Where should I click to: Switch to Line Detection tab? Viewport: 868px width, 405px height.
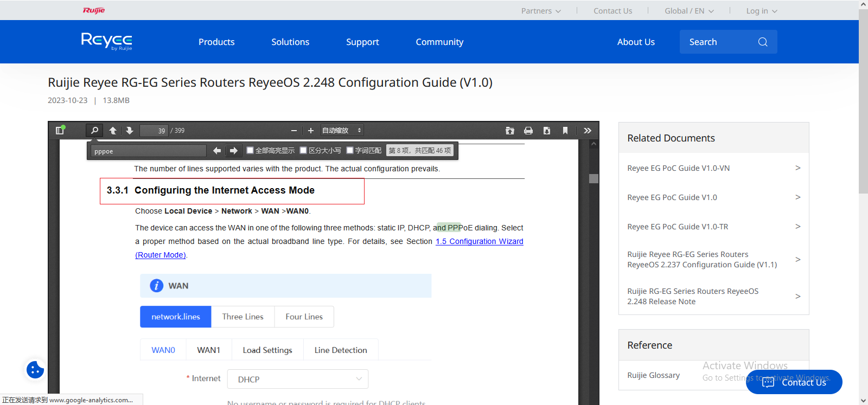pos(341,350)
